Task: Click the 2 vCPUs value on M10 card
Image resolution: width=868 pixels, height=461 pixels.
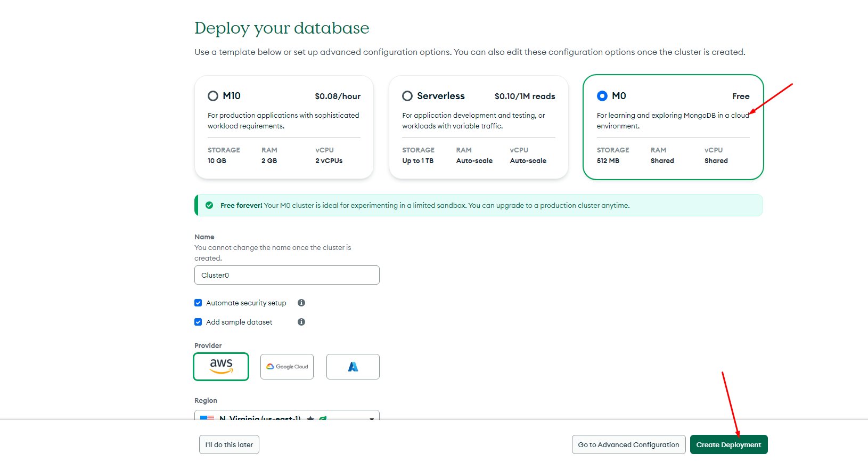Action: click(329, 160)
